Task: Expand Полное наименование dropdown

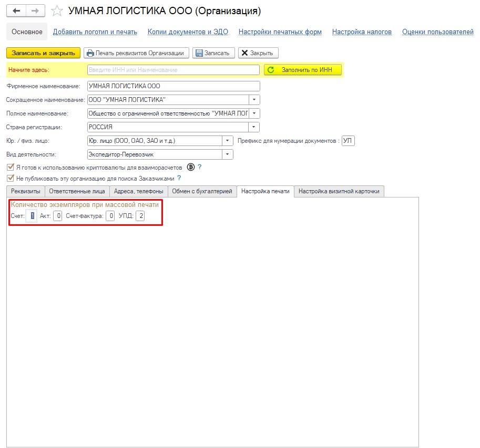Action: (x=254, y=113)
